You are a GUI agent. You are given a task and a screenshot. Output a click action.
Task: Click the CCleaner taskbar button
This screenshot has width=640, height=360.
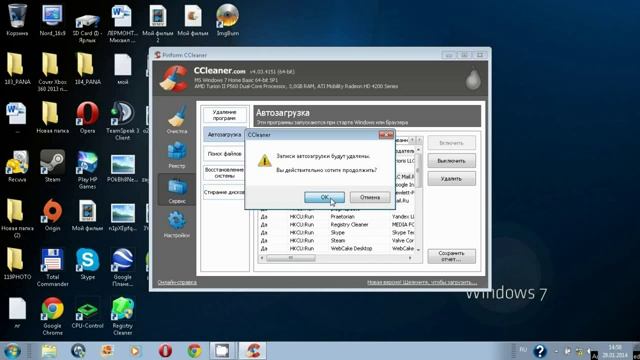point(253,351)
